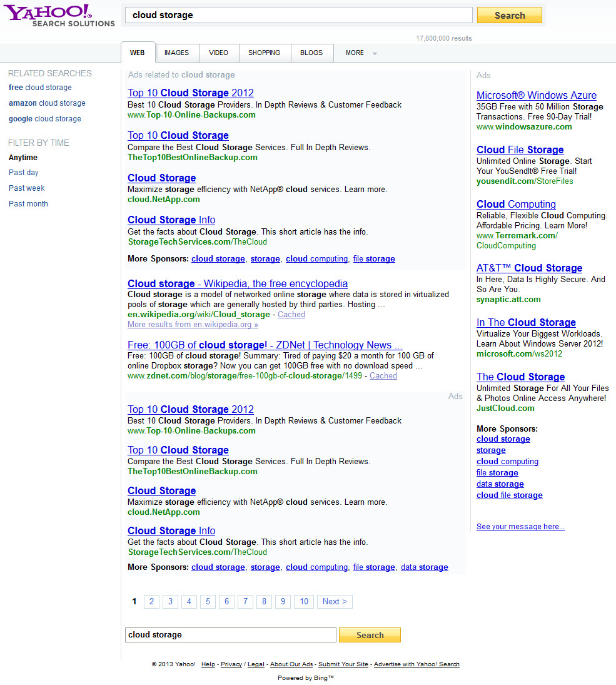Open 'About Our Ads' footer link
The height and width of the screenshot is (685, 616).
click(291, 664)
